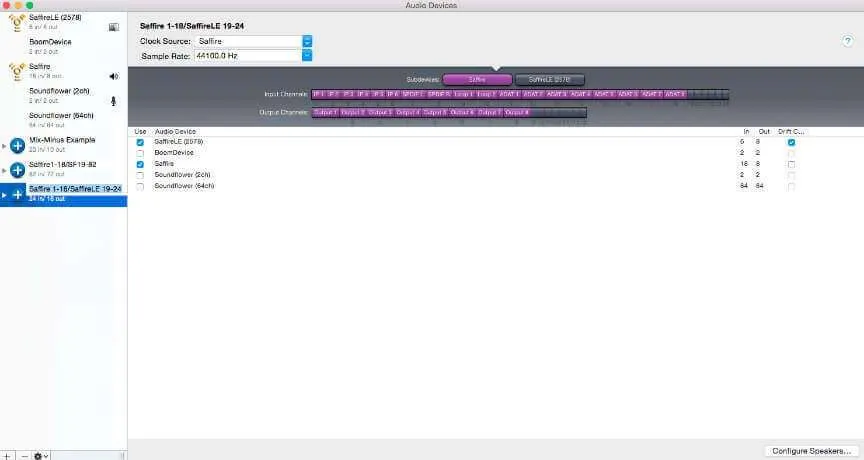Click the Use column header
The width and height of the screenshot is (864, 460).
[140, 132]
